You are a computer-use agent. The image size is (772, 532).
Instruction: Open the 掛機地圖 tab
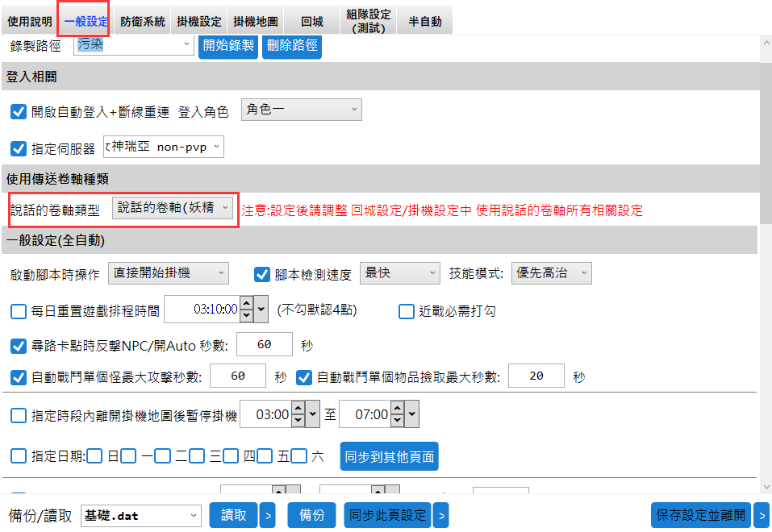coord(255,22)
